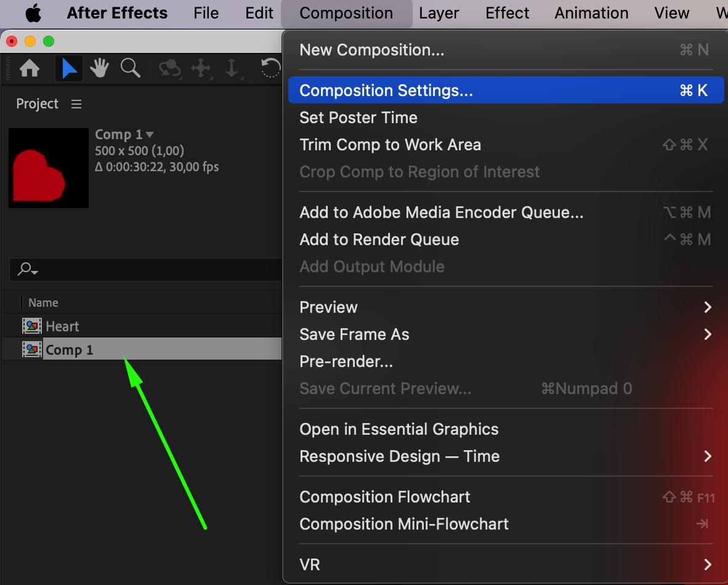Image resolution: width=728 pixels, height=585 pixels.
Task: Expand the Comp 1 name dropdown arrow
Action: pyautogui.click(x=150, y=135)
